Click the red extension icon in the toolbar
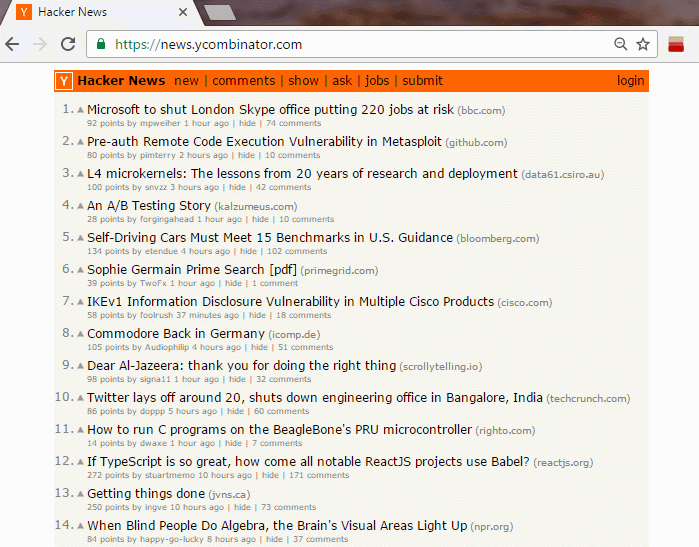Screen dimensions: 699x547 [x=676, y=44]
